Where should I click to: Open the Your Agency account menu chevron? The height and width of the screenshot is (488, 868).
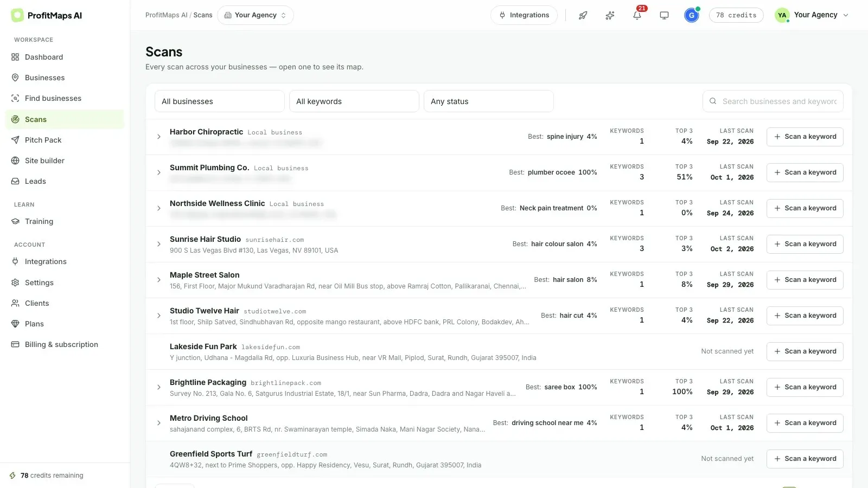click(x=846, y=15)
